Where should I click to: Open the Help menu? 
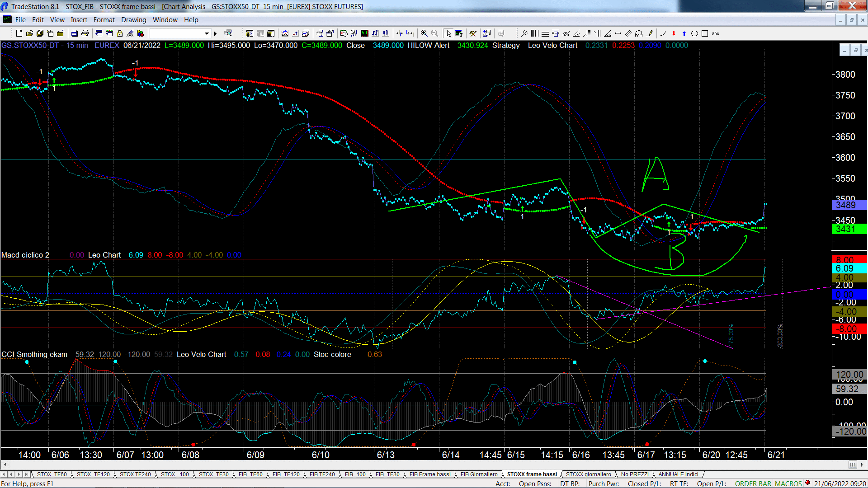[x=191, y=20]
